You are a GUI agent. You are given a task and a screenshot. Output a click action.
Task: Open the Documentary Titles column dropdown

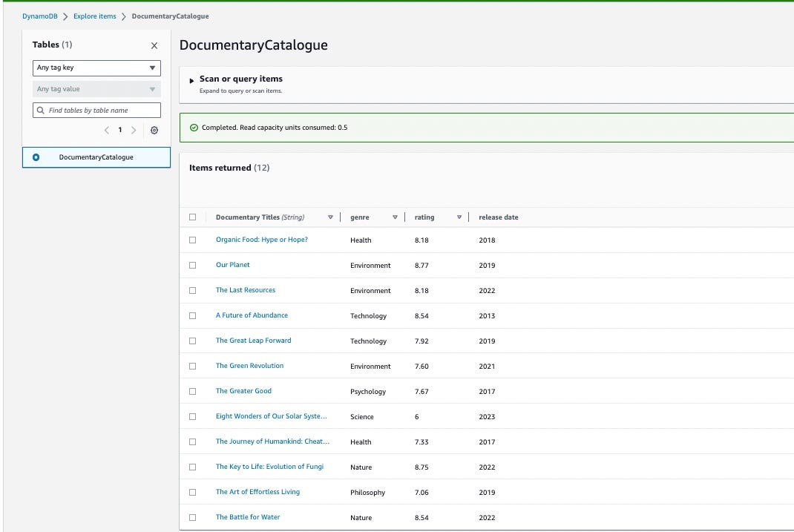[331, 217]
